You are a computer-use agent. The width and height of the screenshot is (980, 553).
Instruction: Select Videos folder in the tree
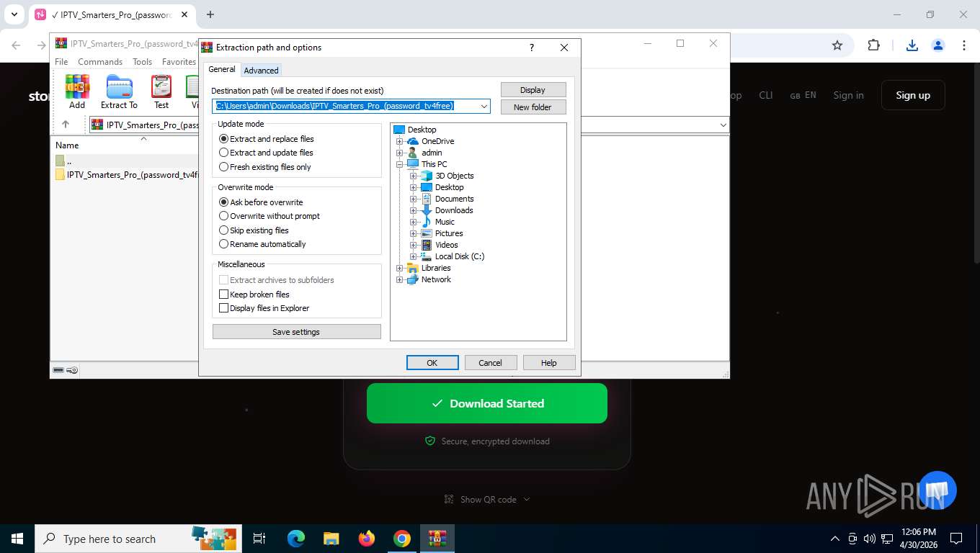tap(446, 245)
